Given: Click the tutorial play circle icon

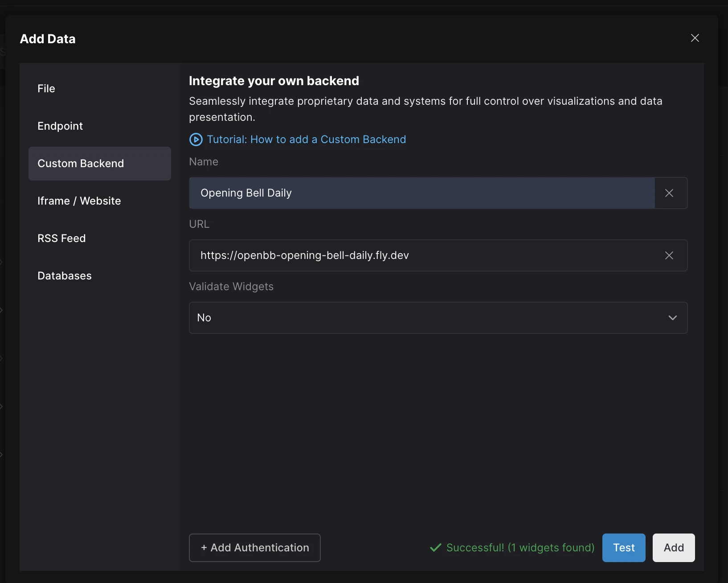Looking at the screenshot, I should [x=196, y=140].
